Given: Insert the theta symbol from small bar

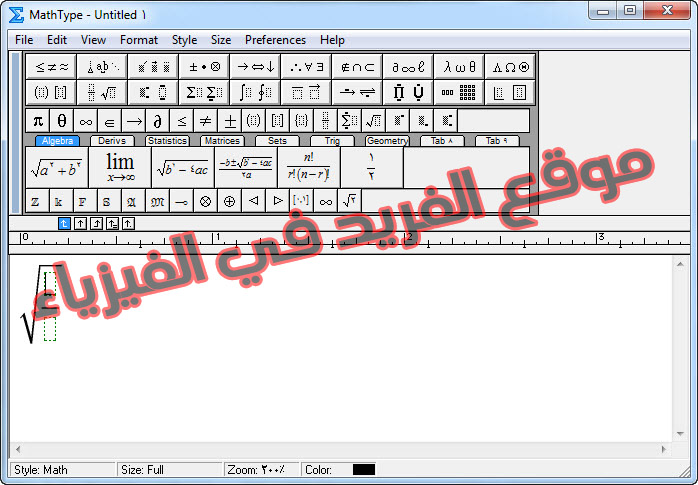Looking at the screenshot, I should pyautogui.click(x=62, y=121).
